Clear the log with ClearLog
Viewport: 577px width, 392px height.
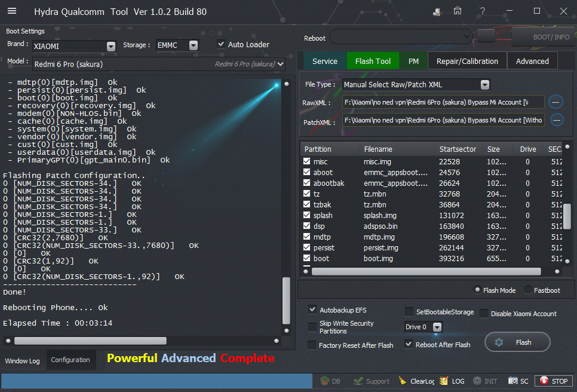pyautogui.click(x=416, y=381)
